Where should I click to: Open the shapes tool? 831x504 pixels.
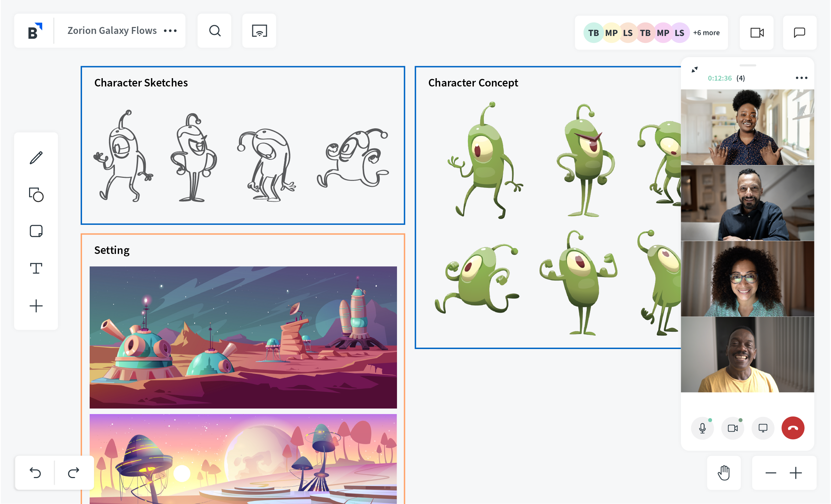point(36,195)
